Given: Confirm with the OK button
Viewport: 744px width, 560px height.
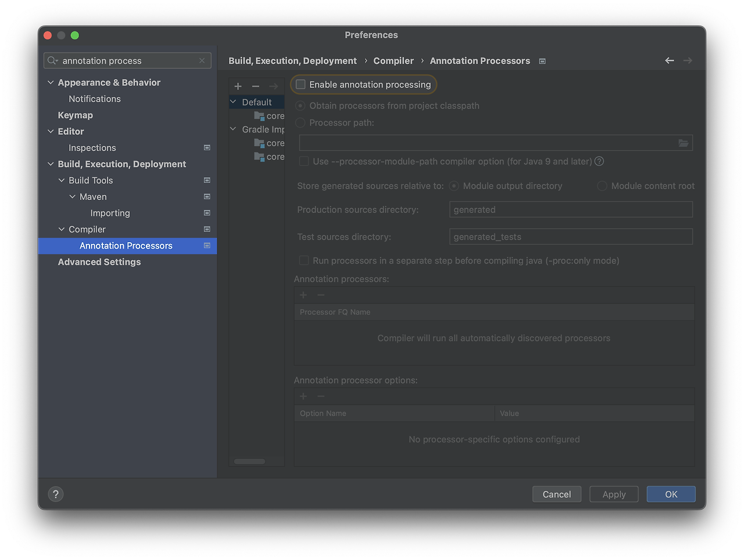Looking at the screenshot, I should (671, 494).
